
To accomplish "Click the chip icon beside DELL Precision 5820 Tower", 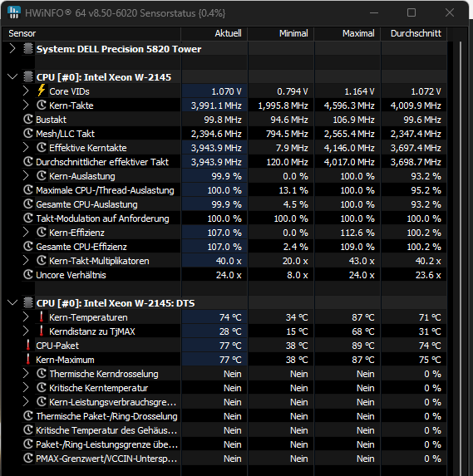I will pos(28,49).
